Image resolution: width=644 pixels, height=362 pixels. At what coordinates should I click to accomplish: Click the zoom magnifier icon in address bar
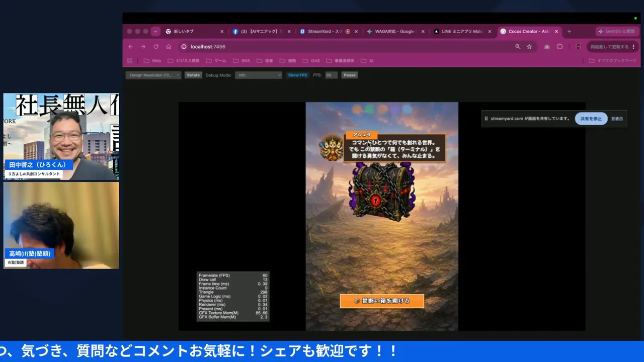pos(518,47)
